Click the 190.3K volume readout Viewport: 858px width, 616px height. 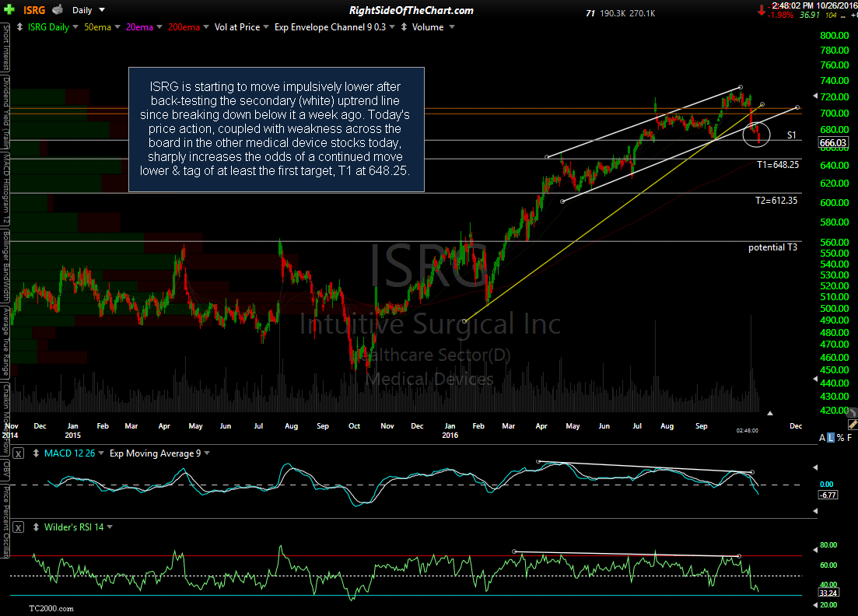tap(613, 13)
